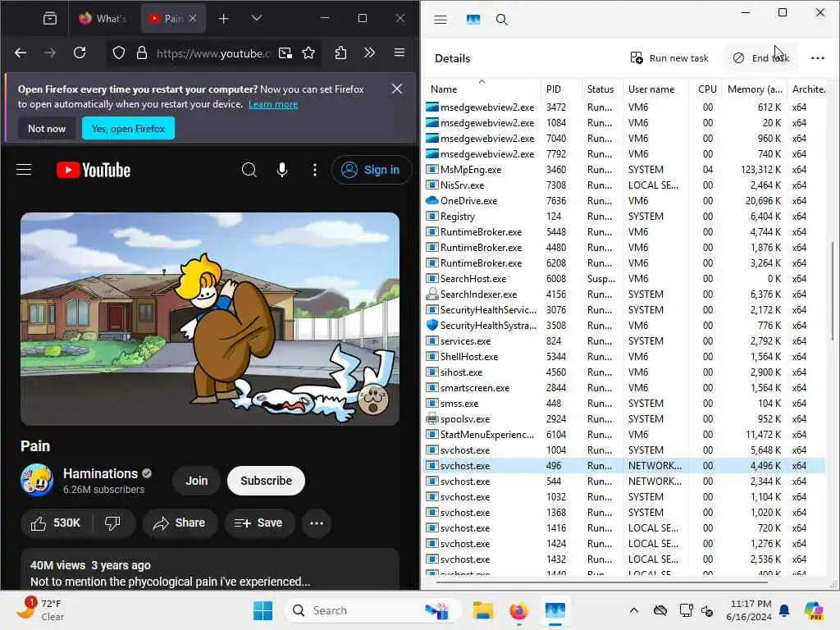Click the End task button
840x630 pixels.
pos(761,58)
